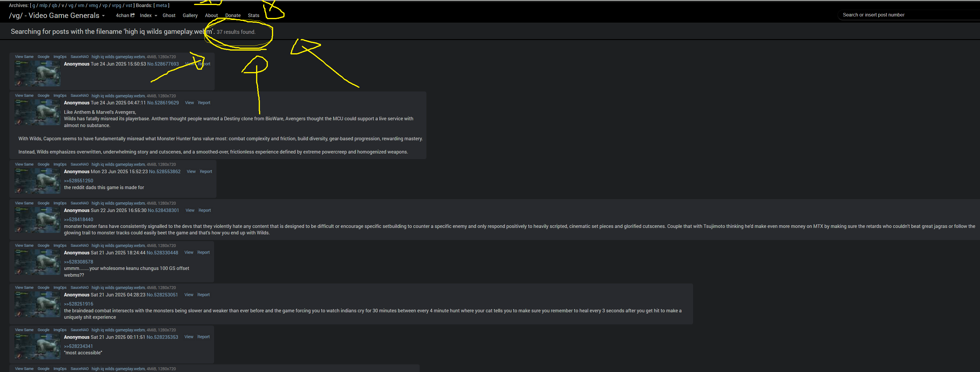Image resolution: width=980 pixels, height=372 pixels.
Task: Open the /qb/ archive link
Action: click(54, 5)
